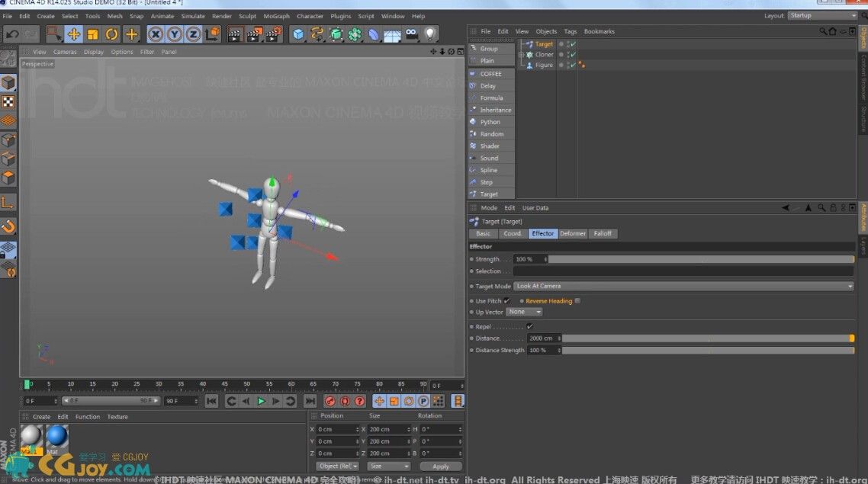
Task: Open the Size dropdown in Coordinates panel
Action: (389, 466)
